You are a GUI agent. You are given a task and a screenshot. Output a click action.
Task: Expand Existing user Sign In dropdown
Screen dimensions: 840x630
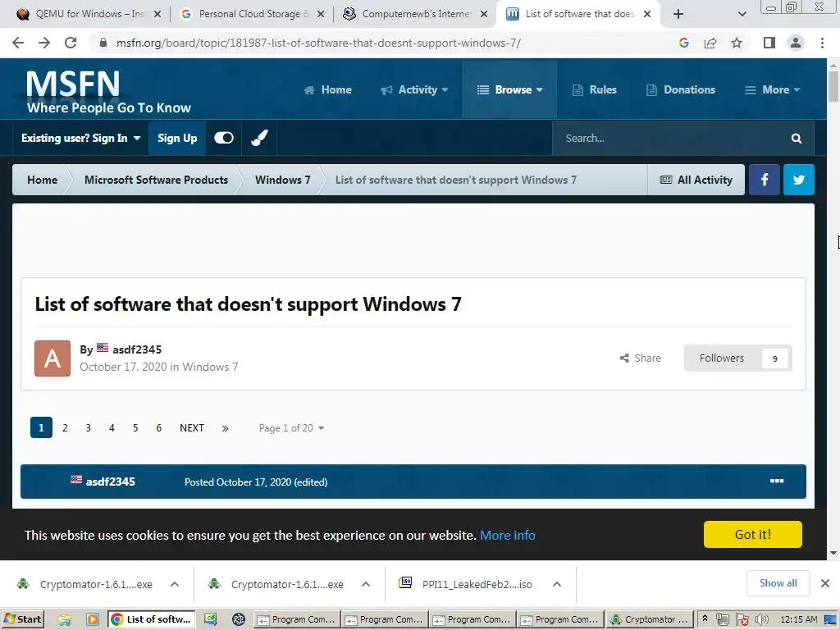[80, 138]
